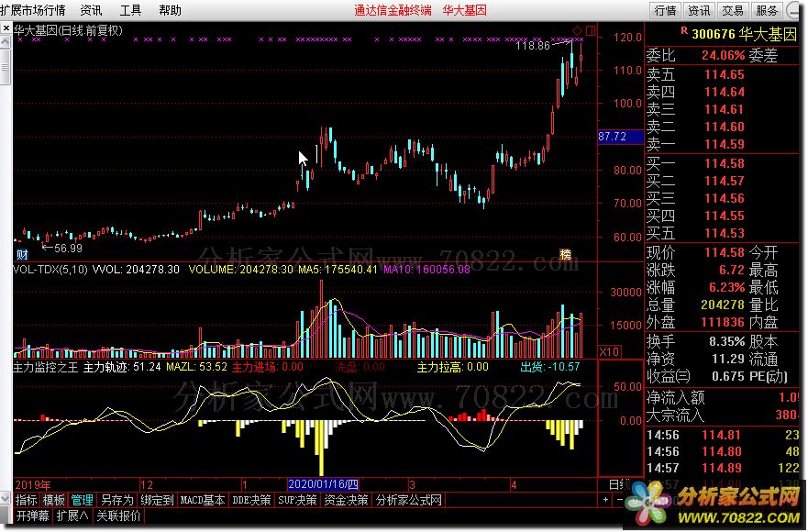The image size is (808, 532).
Task: Click the 出货: -10.57 indicator value
Action: pos(550,367)
